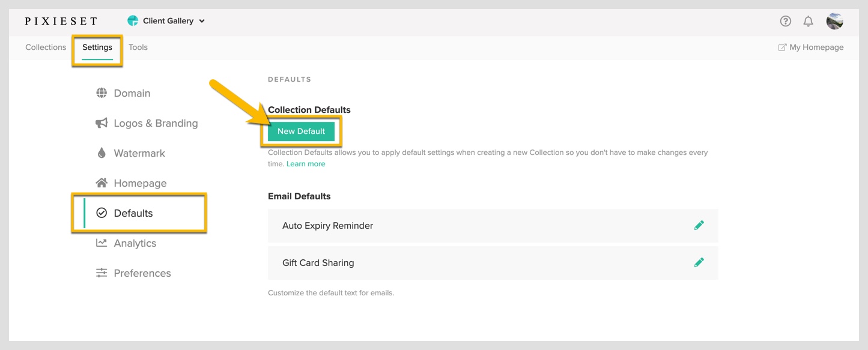The width and height of the screenshot is (868, 350).
Task: Select the Preferences sliders icon
Action: pos(102,273)
